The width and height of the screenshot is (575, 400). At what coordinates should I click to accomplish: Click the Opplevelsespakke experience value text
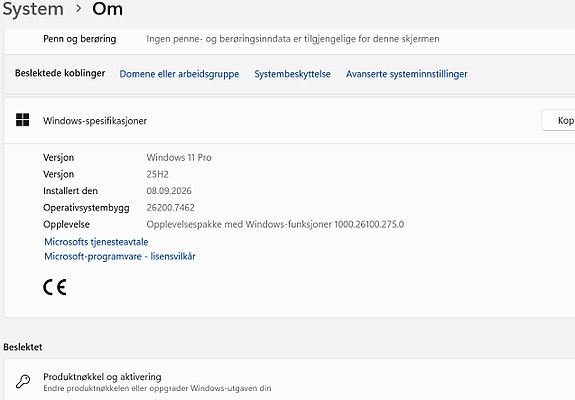pyautogui.click(x=275, y=224)
